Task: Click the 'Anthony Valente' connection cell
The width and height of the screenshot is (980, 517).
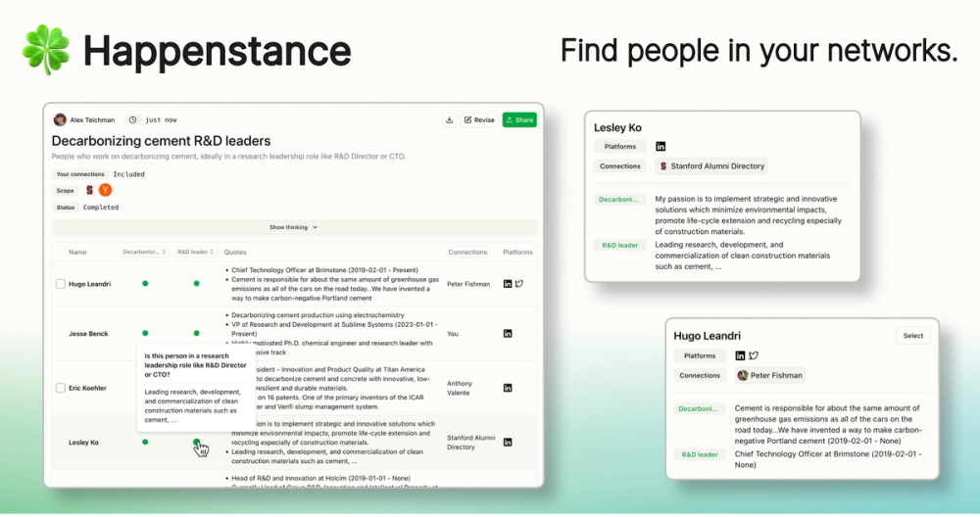Action: pyautogui.click(x=460, y=389)
